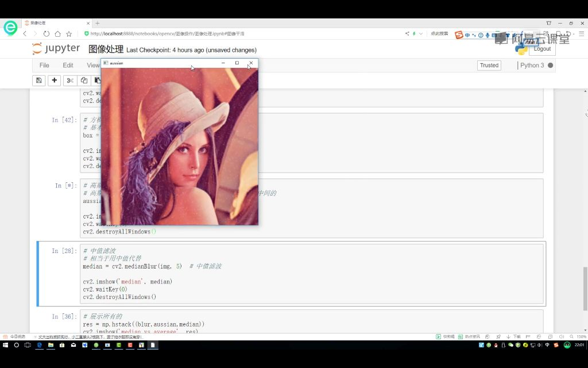Click cv2.imshow('median', median) line
Image resolution: width=588 pixels, height=368 pixels.
[127, 282]
